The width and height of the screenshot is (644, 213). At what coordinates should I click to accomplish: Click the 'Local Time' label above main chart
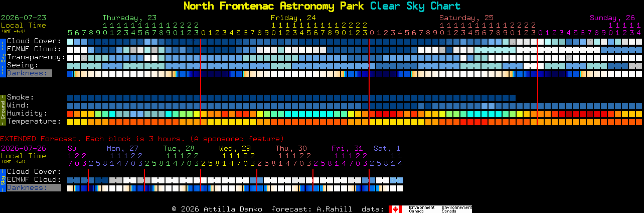point(24,25)
